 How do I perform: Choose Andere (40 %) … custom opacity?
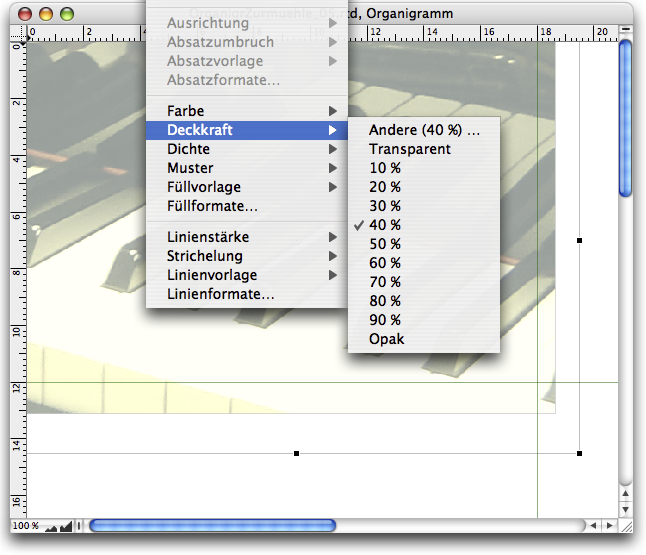coord(424,130)
